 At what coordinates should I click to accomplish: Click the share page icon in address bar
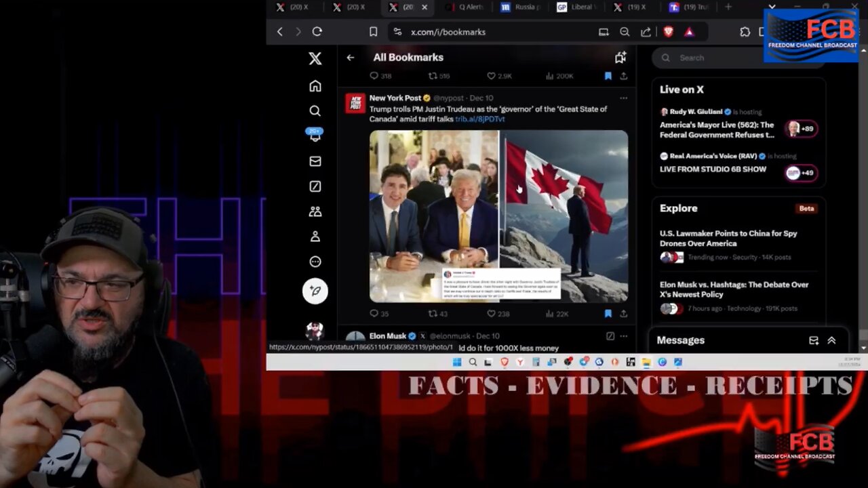[x=646, y=32]
